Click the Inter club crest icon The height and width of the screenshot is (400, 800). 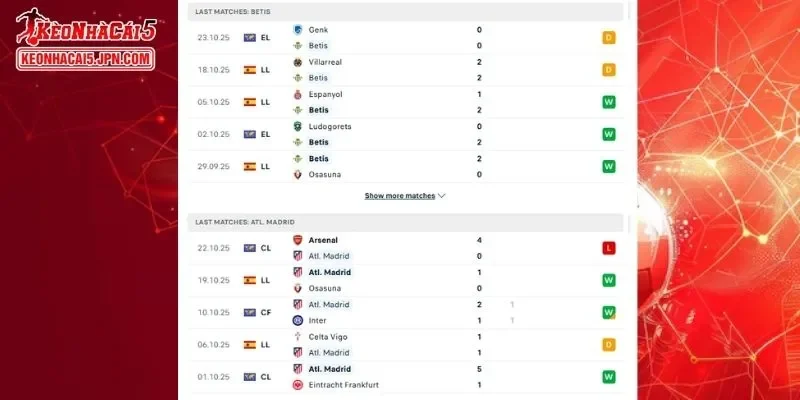coord(297,320)
